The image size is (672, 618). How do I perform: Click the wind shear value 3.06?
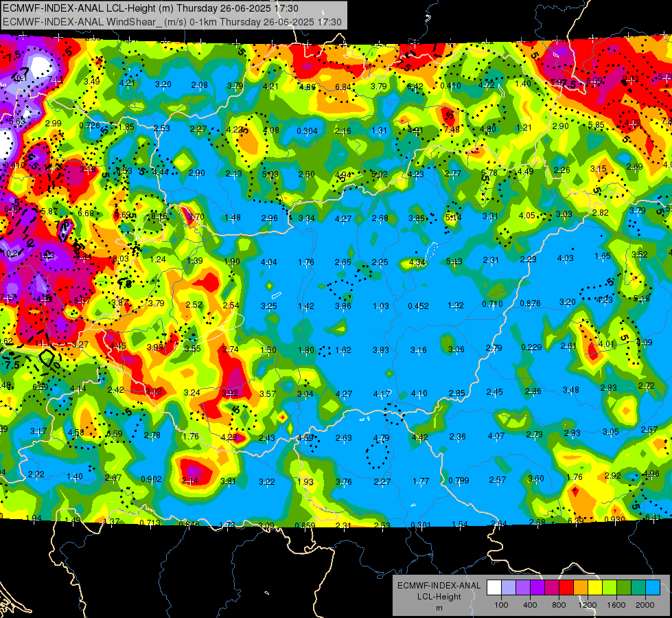(456, 349)
